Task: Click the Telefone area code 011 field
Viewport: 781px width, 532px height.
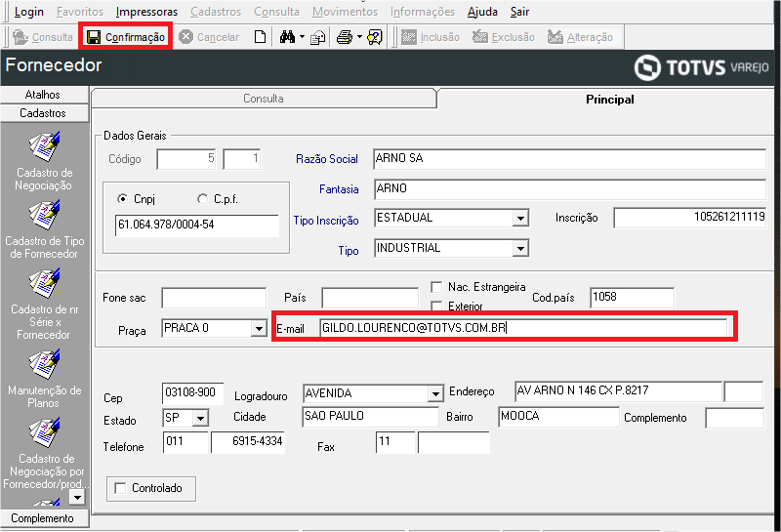Action: pos(185,442)
